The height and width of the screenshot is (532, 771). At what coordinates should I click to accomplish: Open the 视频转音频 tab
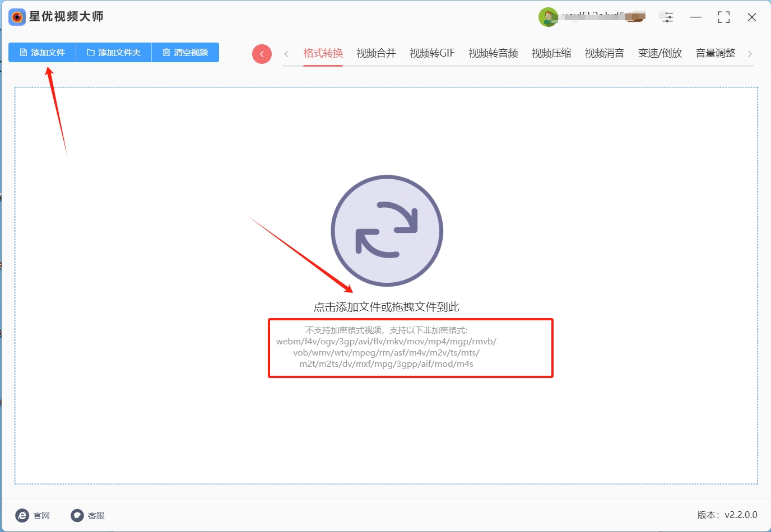point(493,53)
